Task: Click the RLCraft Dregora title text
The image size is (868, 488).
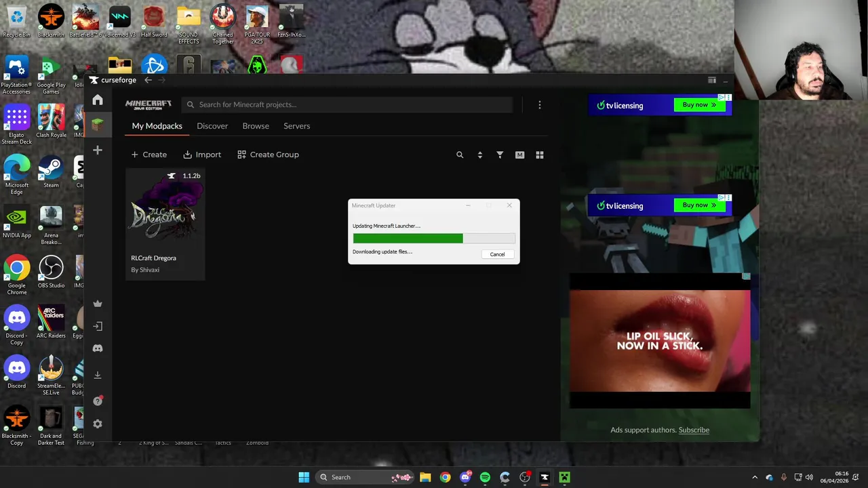Action: tap(153, 258)
